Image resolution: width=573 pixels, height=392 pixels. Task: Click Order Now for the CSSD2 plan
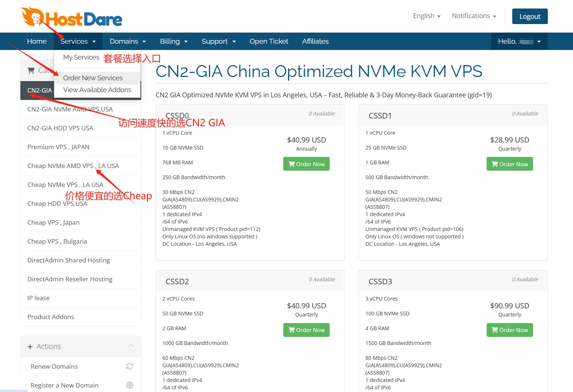click(306, 330)
